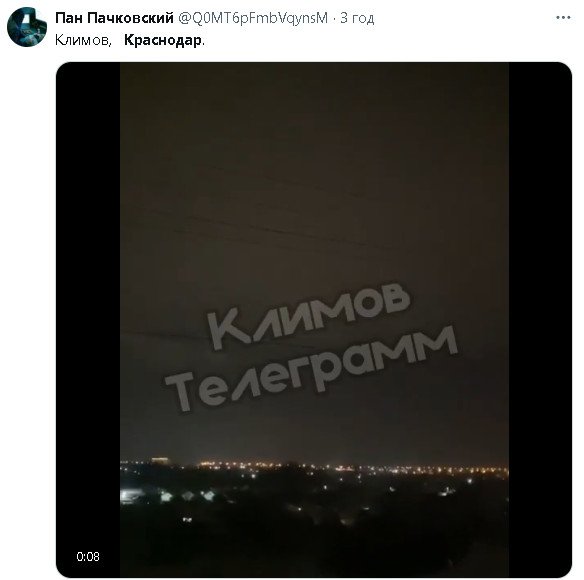584x580 pixels.
Task: Open the tweet via the 3 год timestamp
Action: 357,18
